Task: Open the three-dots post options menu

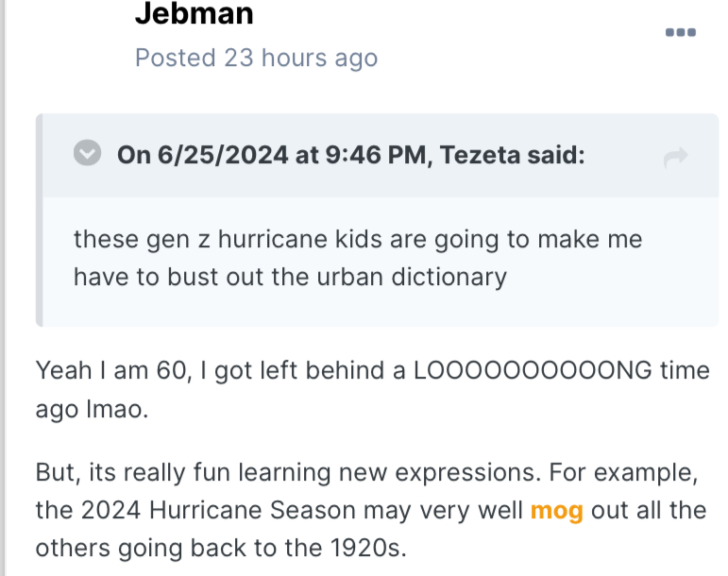Action: coord(680,32)
